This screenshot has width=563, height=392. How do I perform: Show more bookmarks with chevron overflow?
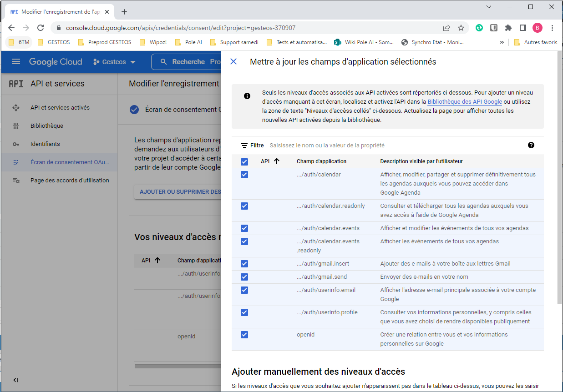point(502,42)
